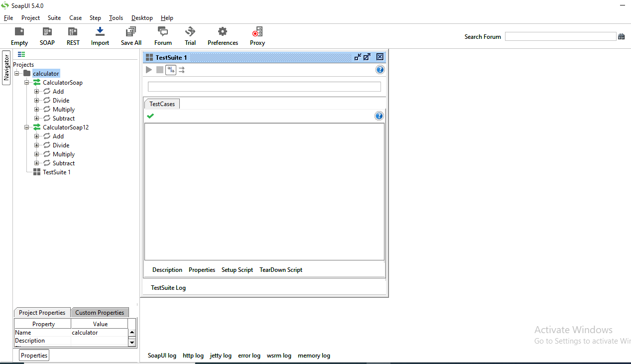Click the Search Forum input field
The height and width of the screenshot is (364, 631).
[560, 36]
